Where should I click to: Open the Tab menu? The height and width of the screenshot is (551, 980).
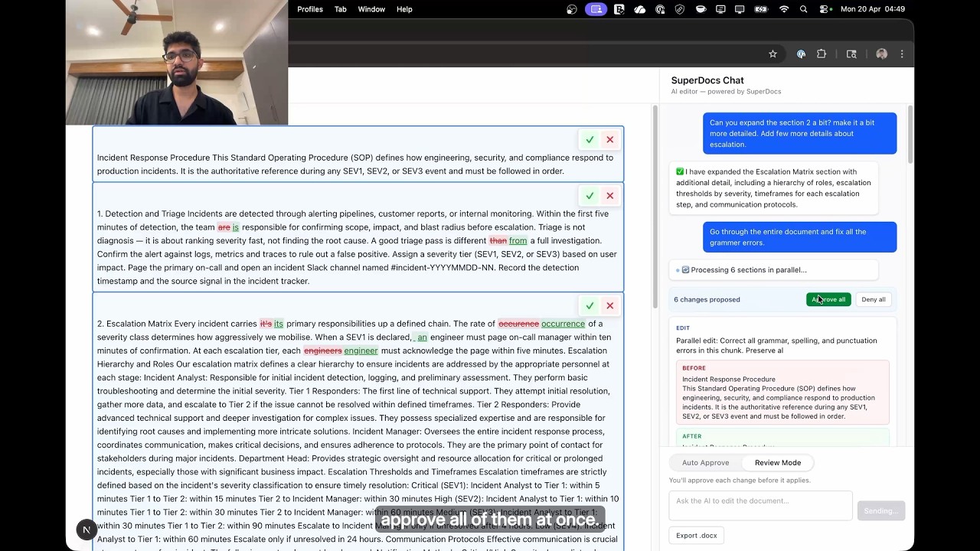pyautogui.click(x=341, y=9)
